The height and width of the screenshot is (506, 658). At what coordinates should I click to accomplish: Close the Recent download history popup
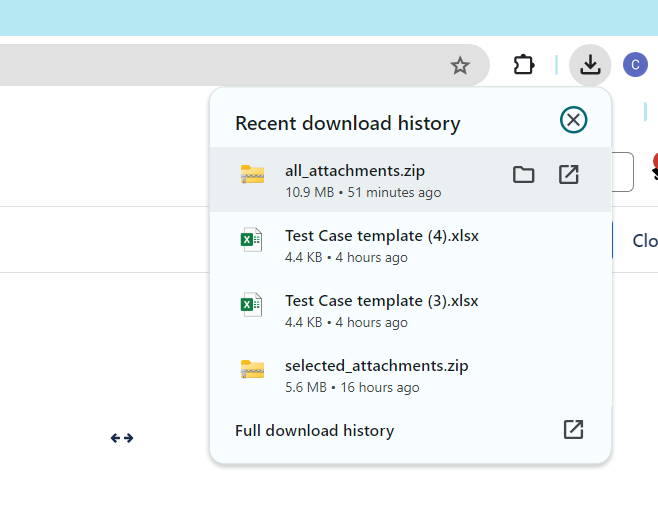(573, 121)
